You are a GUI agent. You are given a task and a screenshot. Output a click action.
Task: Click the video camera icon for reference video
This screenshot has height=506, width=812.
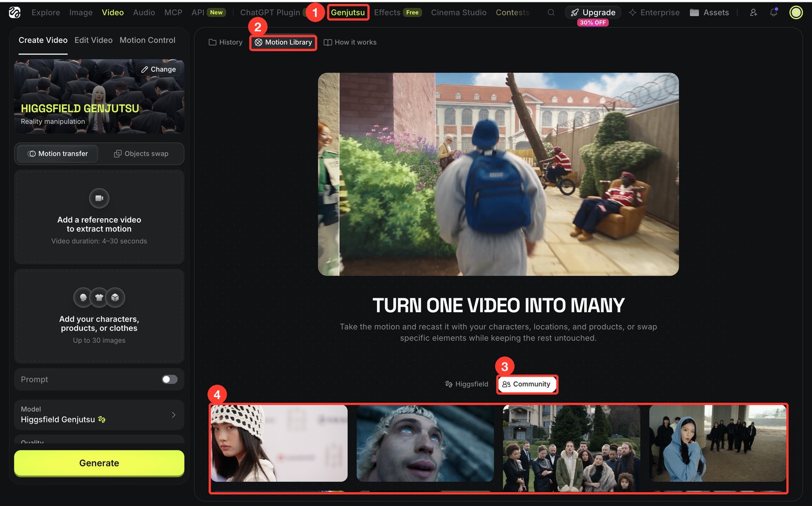pos(99,198)
